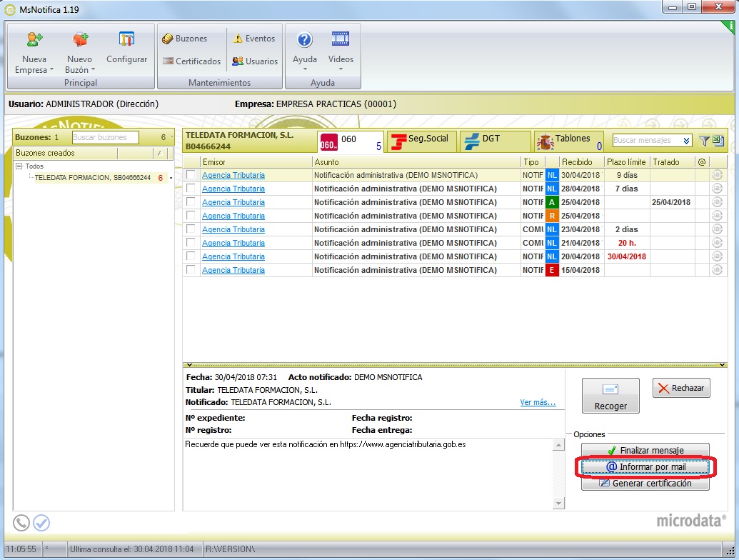739x560 pixels.
Task: Switch to the DGT tab
Action: [495, 141]
